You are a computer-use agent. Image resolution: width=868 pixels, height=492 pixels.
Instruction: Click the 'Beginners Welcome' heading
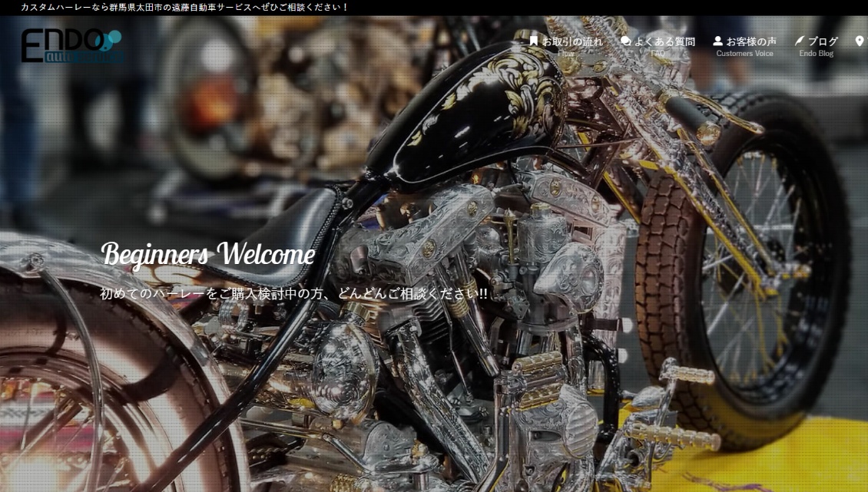[207, 254]
